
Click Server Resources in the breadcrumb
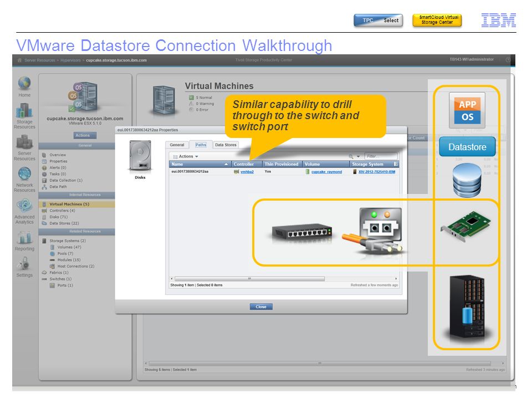(x=40, y=60)
